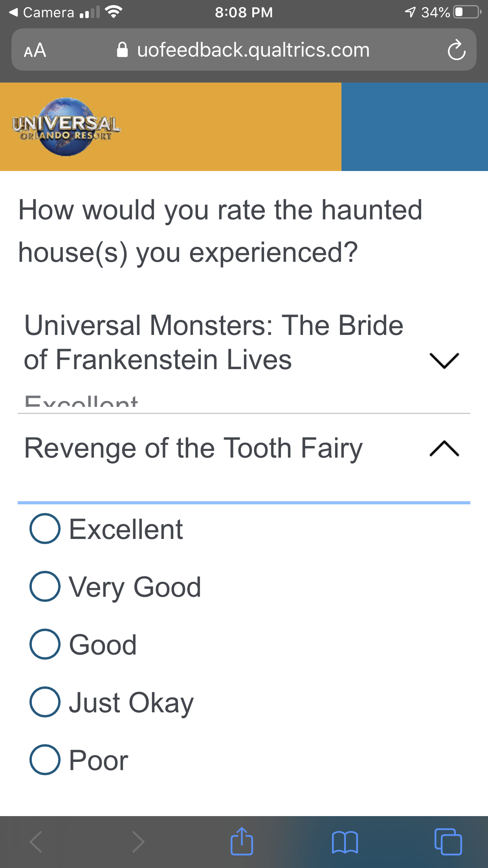This screenshot has width=488, height=868.
Task: Select the Poor rating option
Action: click(45, 759)
